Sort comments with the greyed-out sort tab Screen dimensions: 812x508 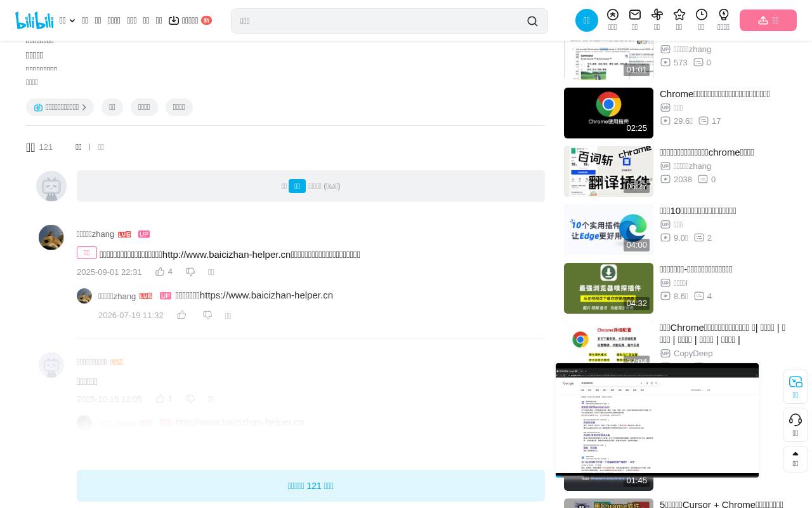coord(101,147)
